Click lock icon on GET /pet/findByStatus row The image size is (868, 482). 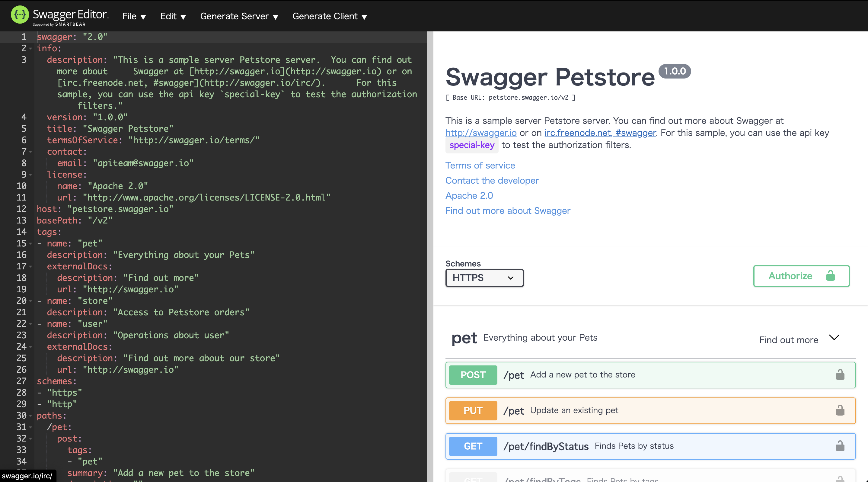tap(840, 446)
